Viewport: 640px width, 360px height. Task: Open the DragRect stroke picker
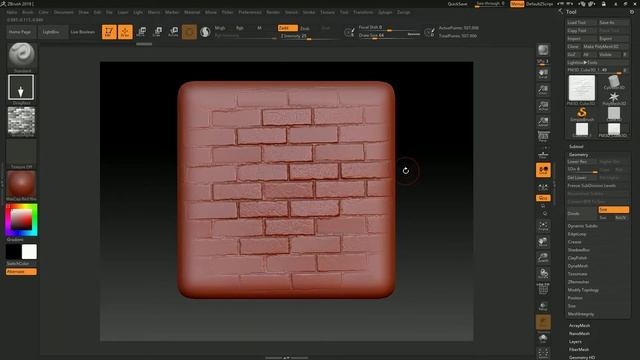[x=21, y=87]
